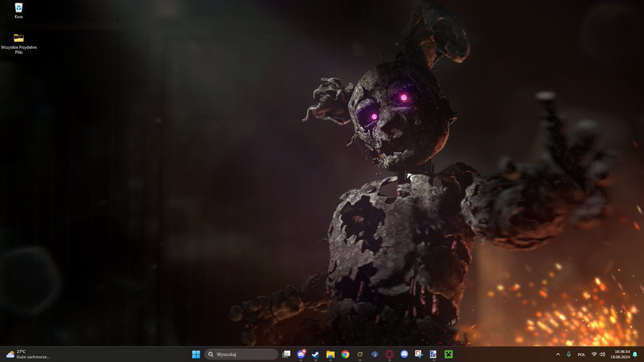Open the Snipping Tool from the taskbar
Viewport: 644px width, 362px height.
[x=419, y=354]
